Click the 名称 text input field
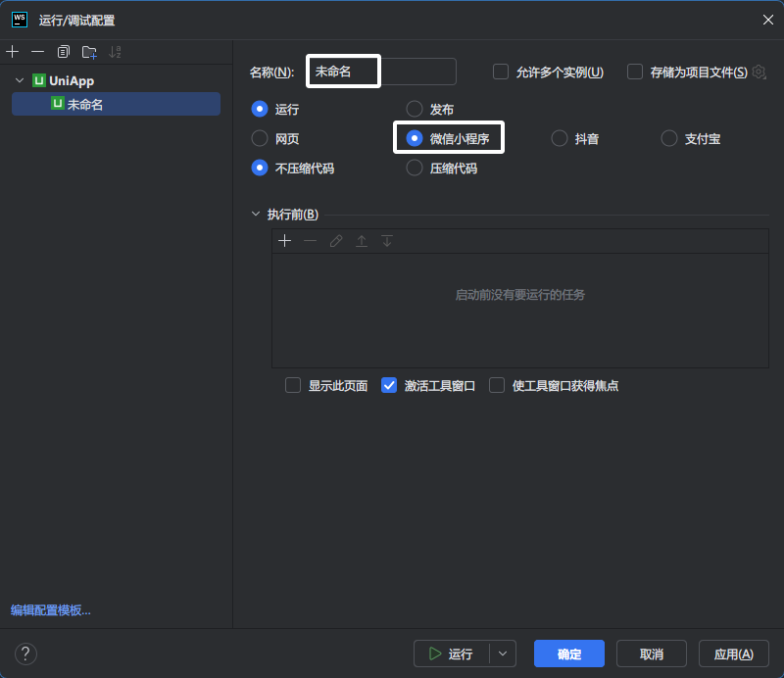This screenshot has width=784, height=678. (382, 72)
